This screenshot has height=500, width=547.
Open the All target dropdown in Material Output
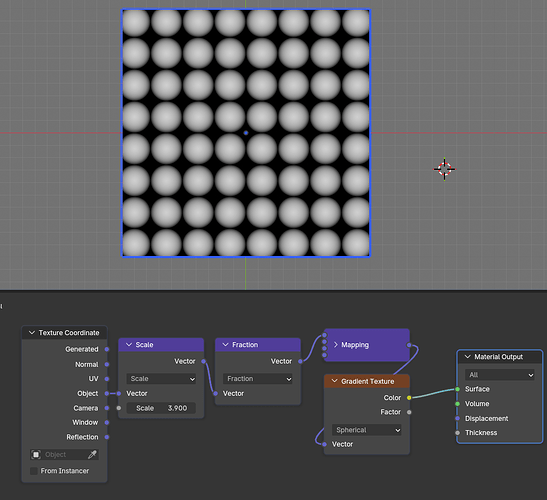pyautogui.click(x=500, y=375)
